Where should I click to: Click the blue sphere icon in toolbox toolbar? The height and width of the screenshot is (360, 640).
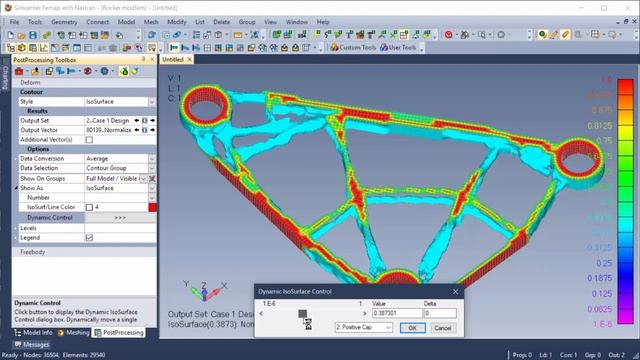pos(104,71)
